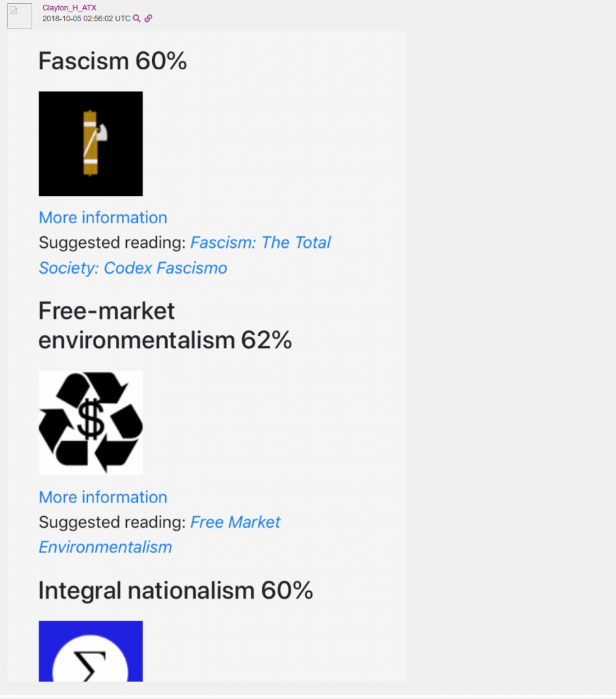
Task: Click the 'Integral nationalism 60%' heading
Action: click(x=176, y=590)
